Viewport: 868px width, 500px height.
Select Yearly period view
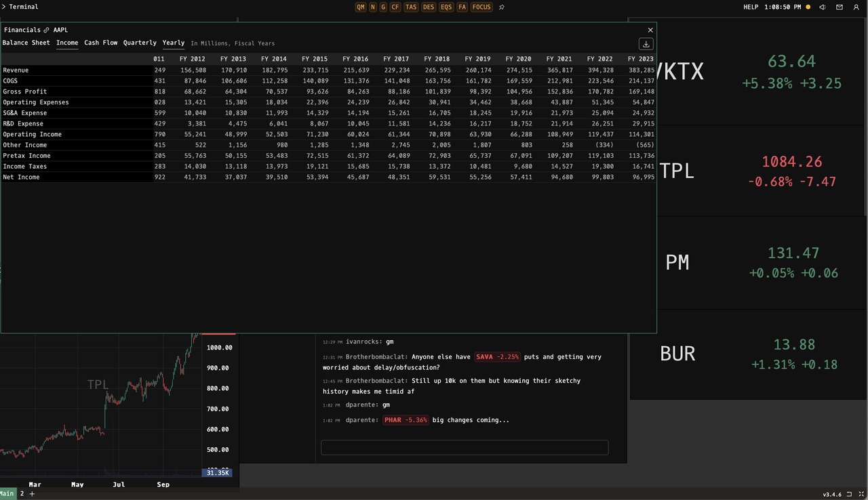174,43
